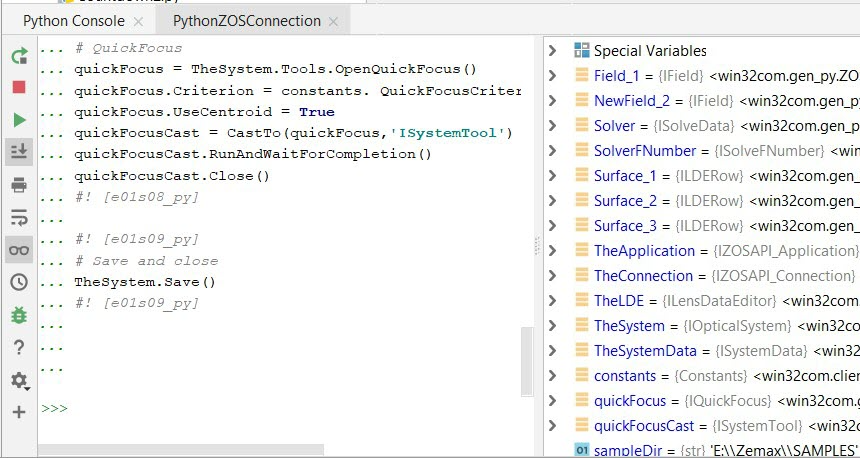This screenshot has height=458, width=860.
Task: Open console Settings gear icon
Action: pyautogui.click(x=19, y=380)
